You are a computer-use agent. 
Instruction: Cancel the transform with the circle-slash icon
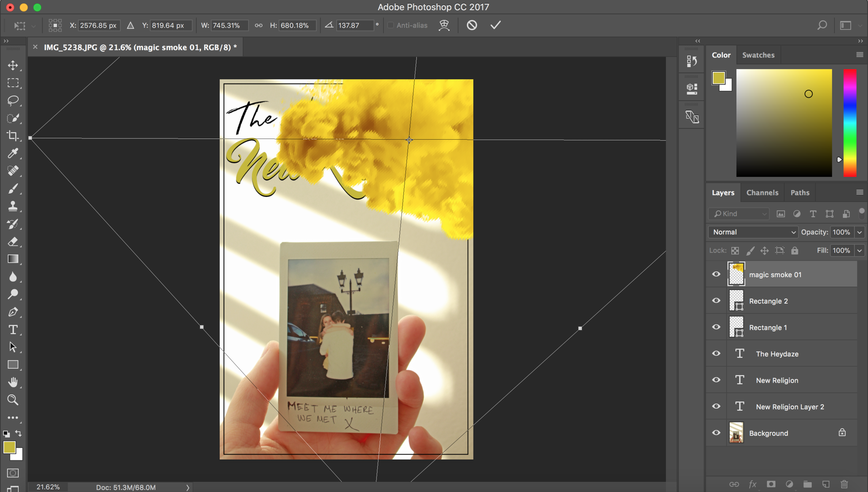pos(472,25)
